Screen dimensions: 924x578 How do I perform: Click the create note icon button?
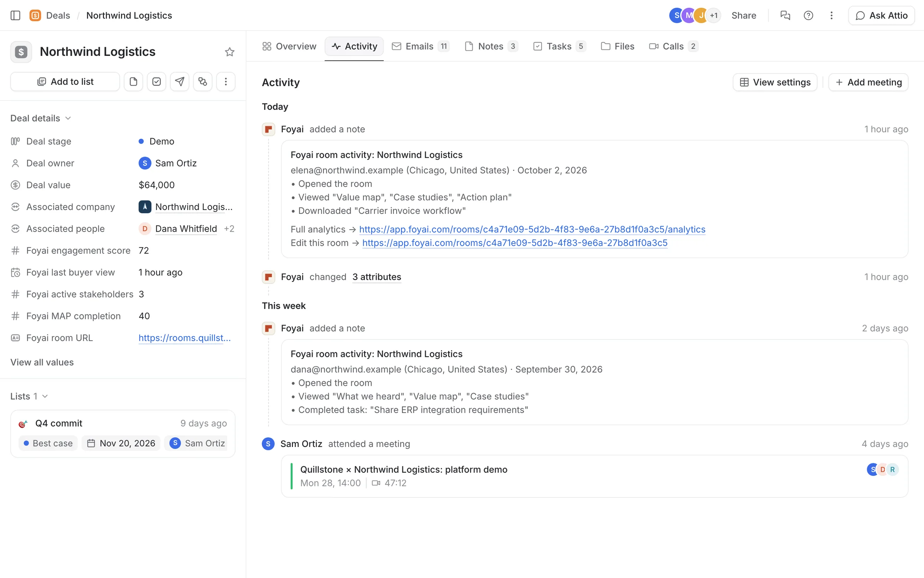click(x=133, y=82)
